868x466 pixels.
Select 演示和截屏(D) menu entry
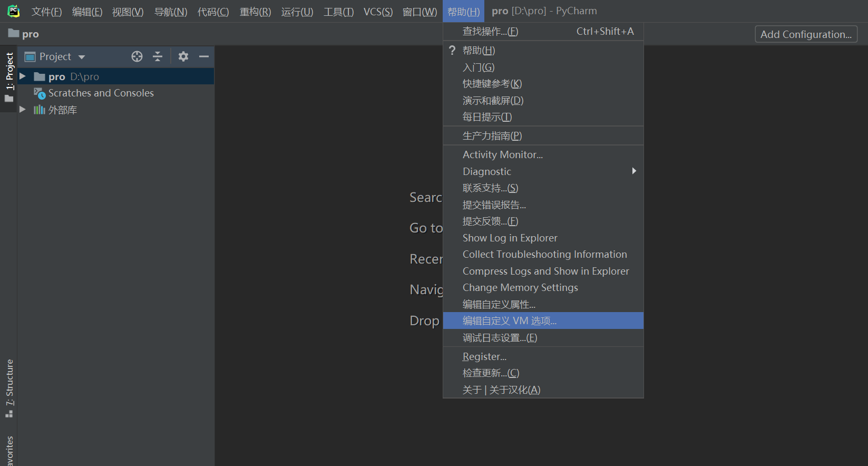coord(543,100)
